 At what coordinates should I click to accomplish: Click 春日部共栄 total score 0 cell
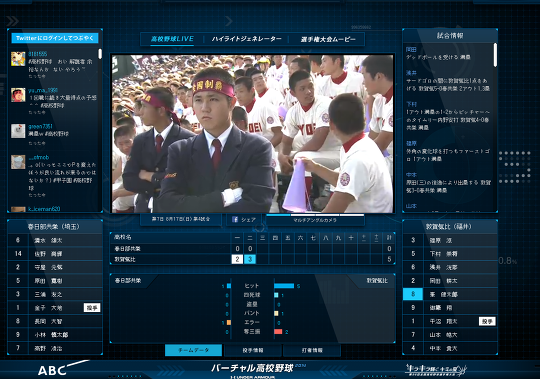(x=389, y=249)
